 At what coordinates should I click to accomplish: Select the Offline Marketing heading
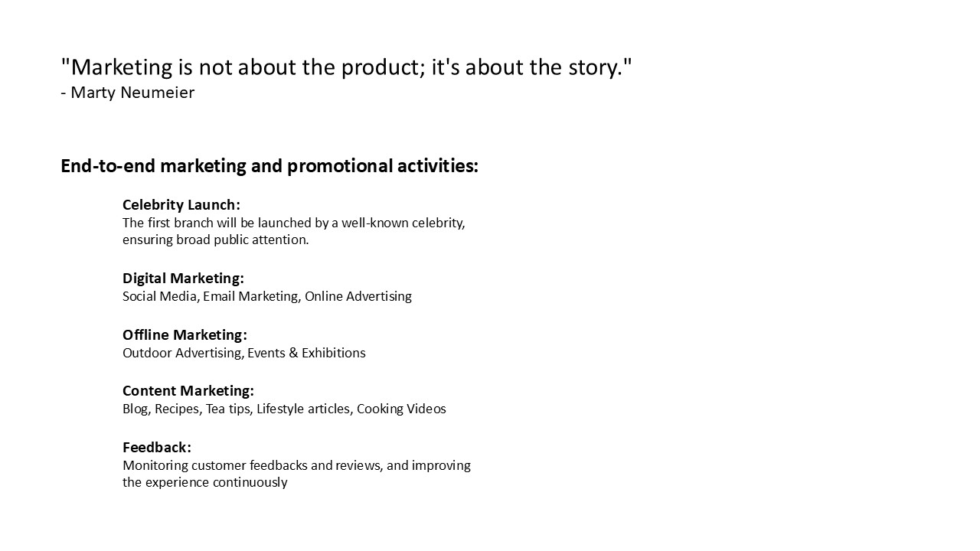click(x=185, y=335)
